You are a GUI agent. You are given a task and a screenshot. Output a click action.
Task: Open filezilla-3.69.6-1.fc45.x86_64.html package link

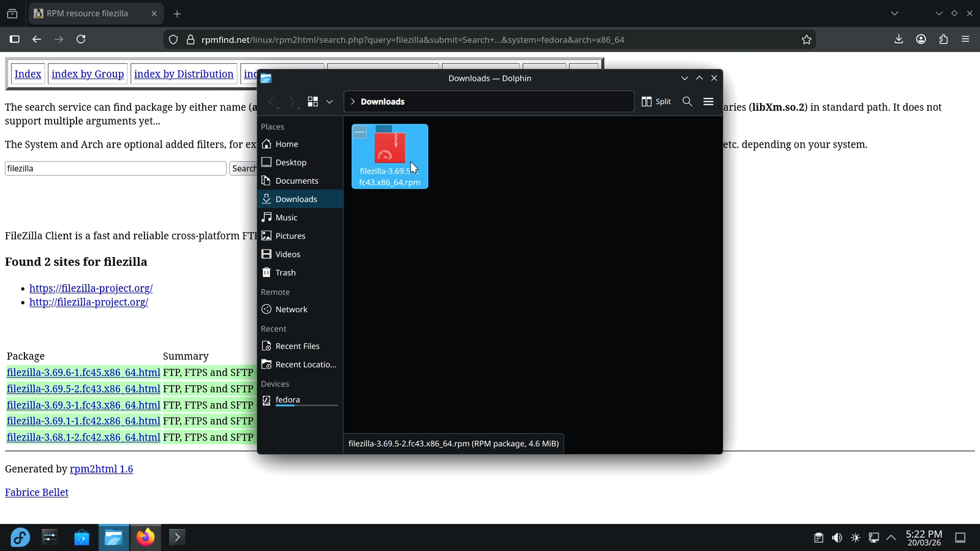tap(83, 372)
